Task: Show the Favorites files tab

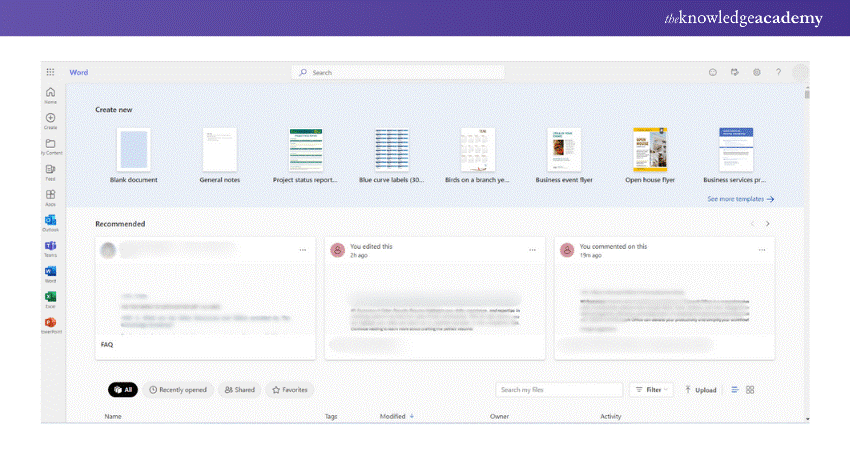Action: tap(290, 389)
